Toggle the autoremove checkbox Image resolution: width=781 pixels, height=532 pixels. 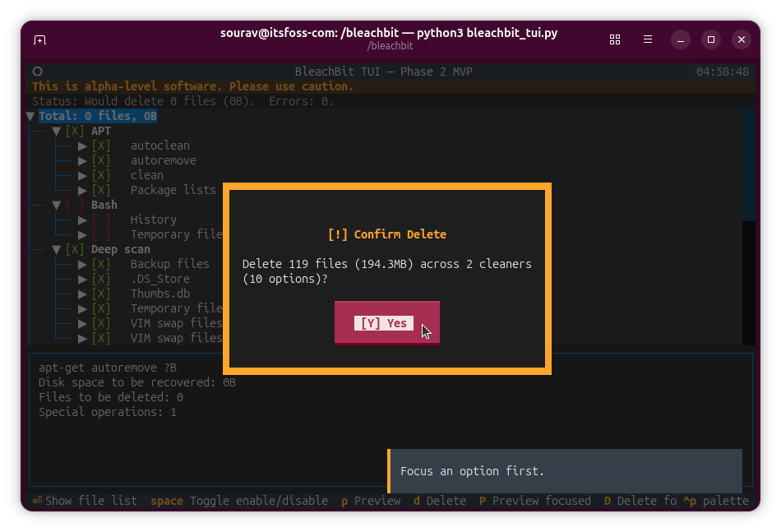tap(101, 161)
